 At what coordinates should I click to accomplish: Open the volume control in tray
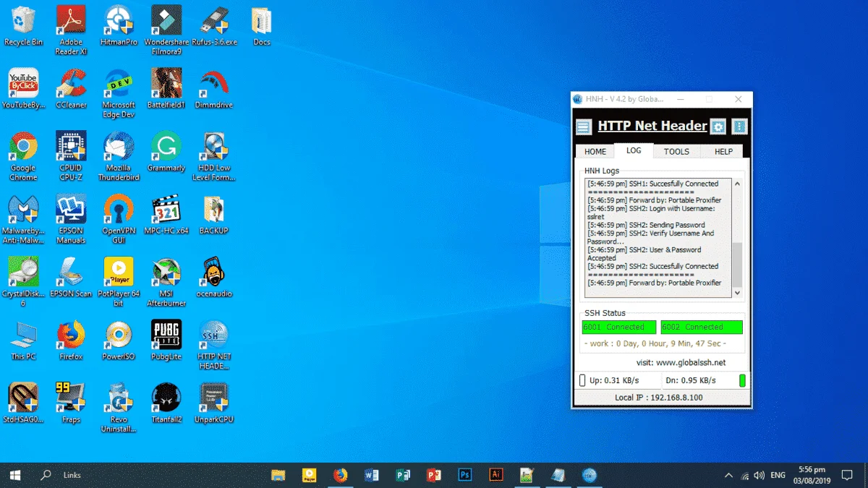[x=759, y=475]
